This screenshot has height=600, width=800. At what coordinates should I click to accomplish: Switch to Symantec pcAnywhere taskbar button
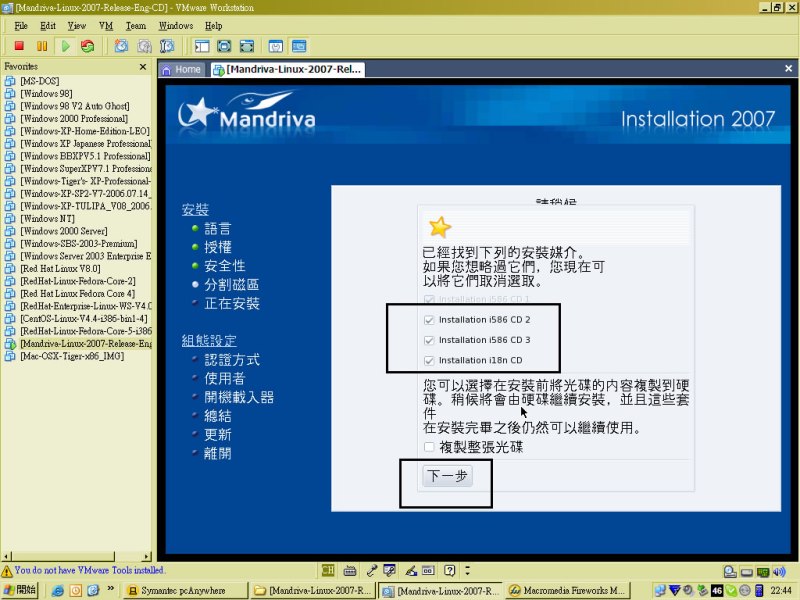pos(185,590)
